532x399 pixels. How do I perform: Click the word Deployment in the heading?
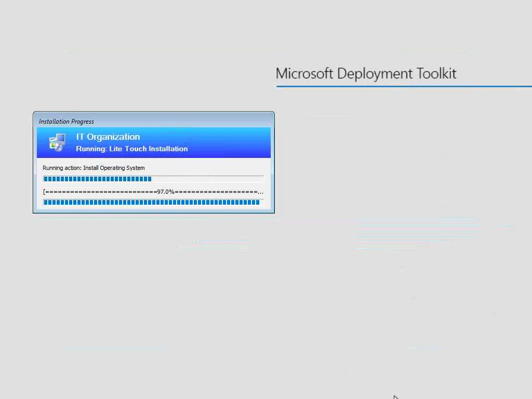(375, 74)
